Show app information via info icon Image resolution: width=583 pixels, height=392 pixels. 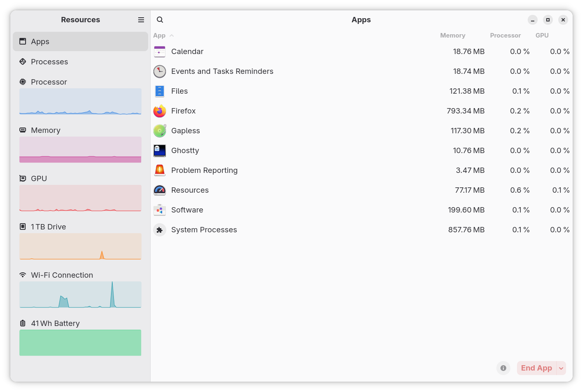(503, 368)
